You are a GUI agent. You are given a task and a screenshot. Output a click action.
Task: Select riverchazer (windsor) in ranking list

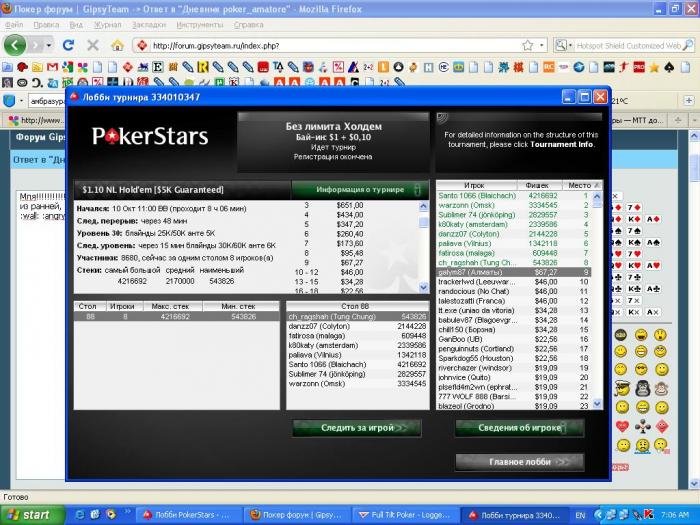(514, 368)
